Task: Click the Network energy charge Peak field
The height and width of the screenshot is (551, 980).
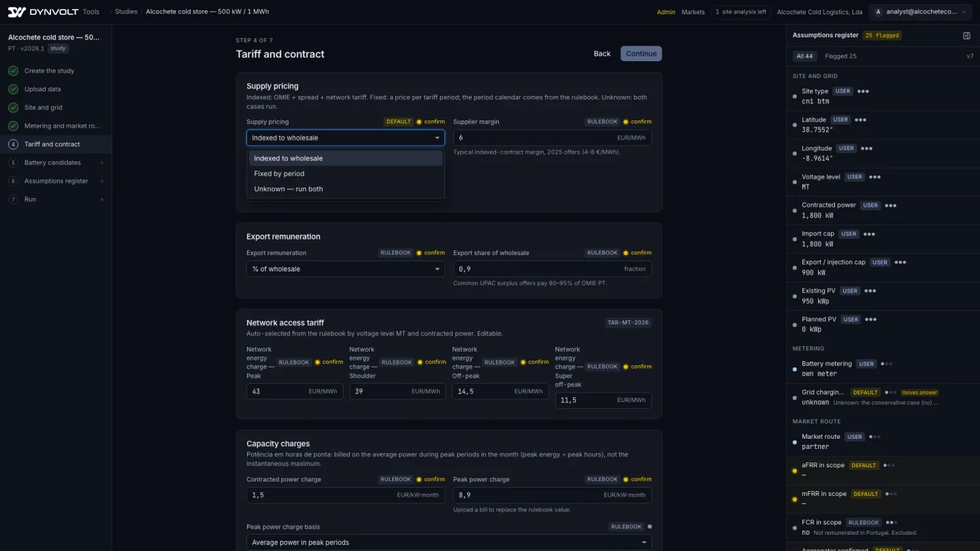Action: [x=295, y=391]
